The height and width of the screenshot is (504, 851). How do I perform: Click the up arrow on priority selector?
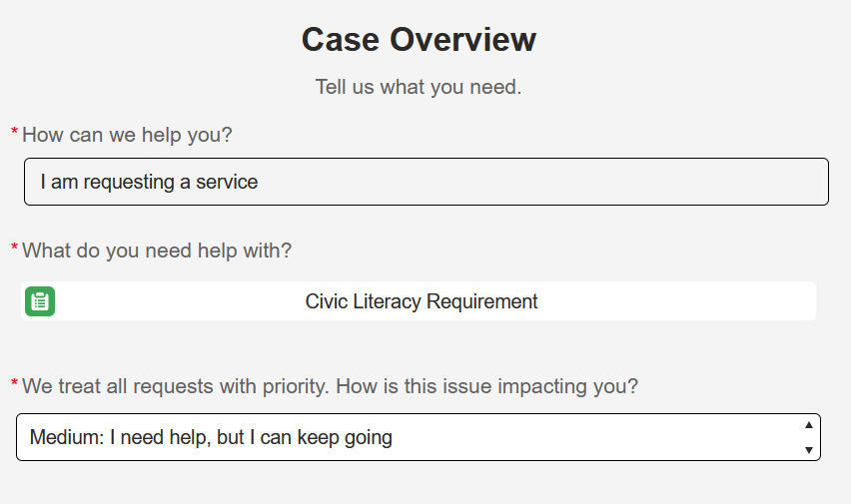[809, 425]
